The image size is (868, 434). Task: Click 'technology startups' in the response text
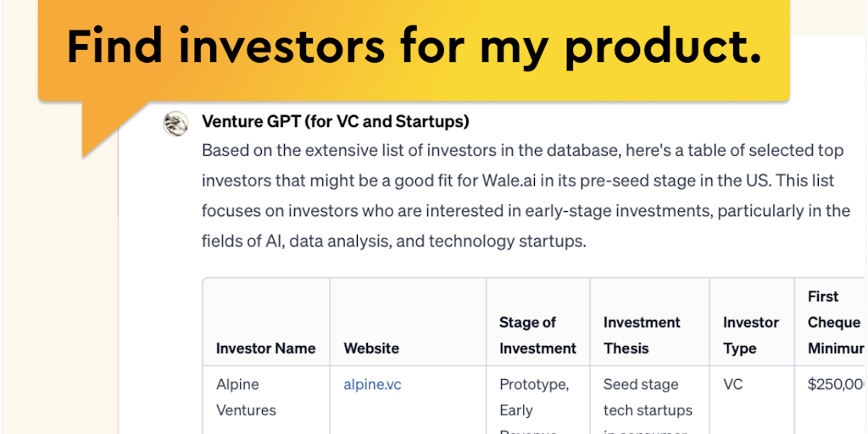pyautogui.click(x=507, y=242)
